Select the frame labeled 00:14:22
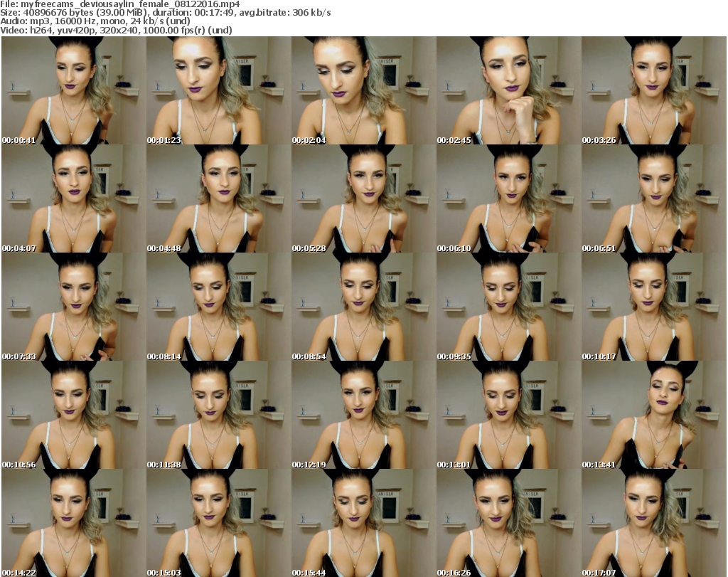This screenshot has height=577, width=728. [x=73, y=523]
